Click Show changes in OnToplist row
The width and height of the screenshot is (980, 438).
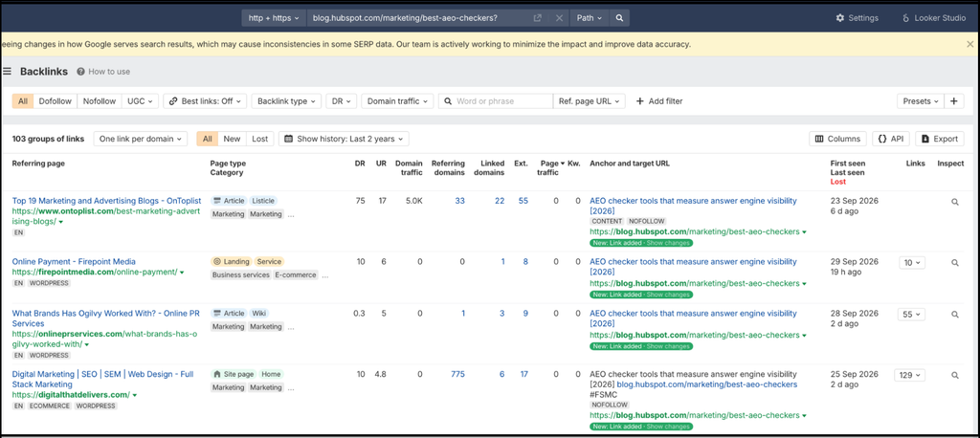click(668, 243)
